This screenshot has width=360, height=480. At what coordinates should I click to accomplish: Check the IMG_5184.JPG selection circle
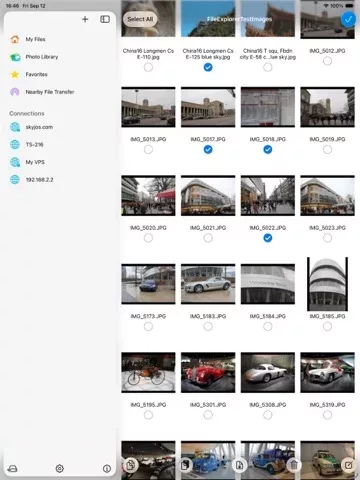click(268, 327)
